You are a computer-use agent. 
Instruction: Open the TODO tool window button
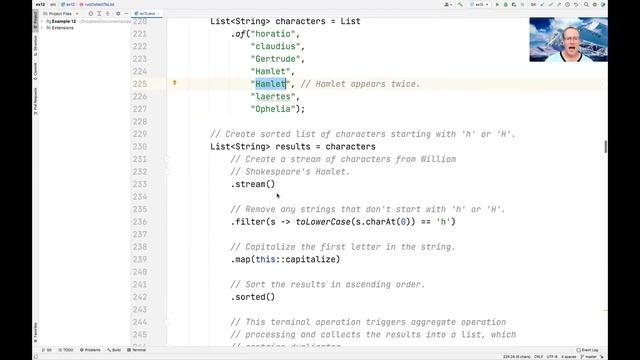[x=66, y=350]
